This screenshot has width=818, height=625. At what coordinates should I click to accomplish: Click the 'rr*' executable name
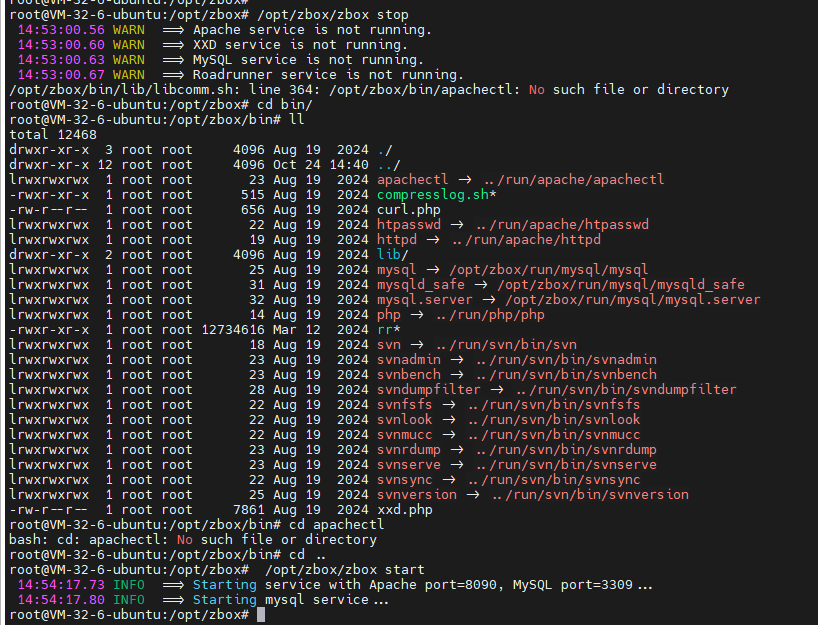click(389, 330)
